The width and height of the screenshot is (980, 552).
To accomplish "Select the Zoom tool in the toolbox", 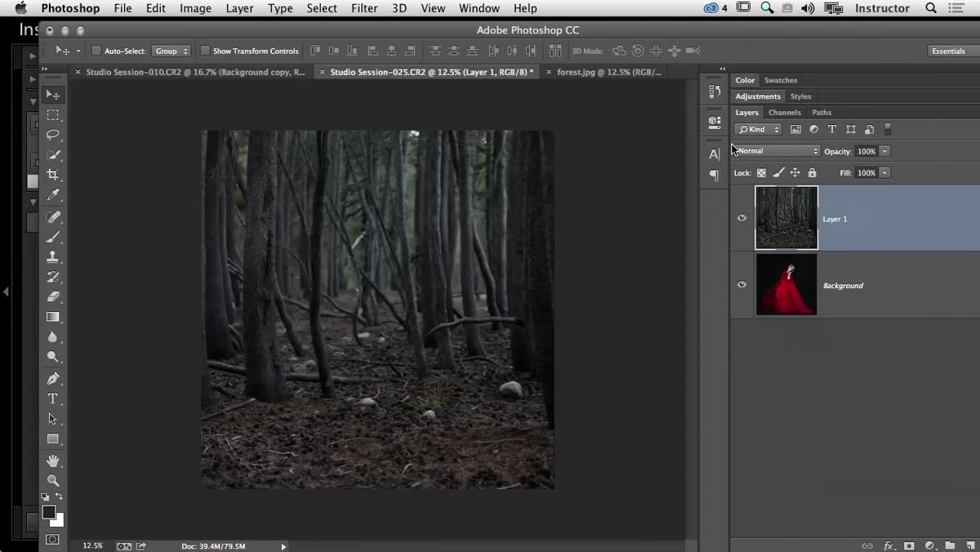I will point(53,481).
